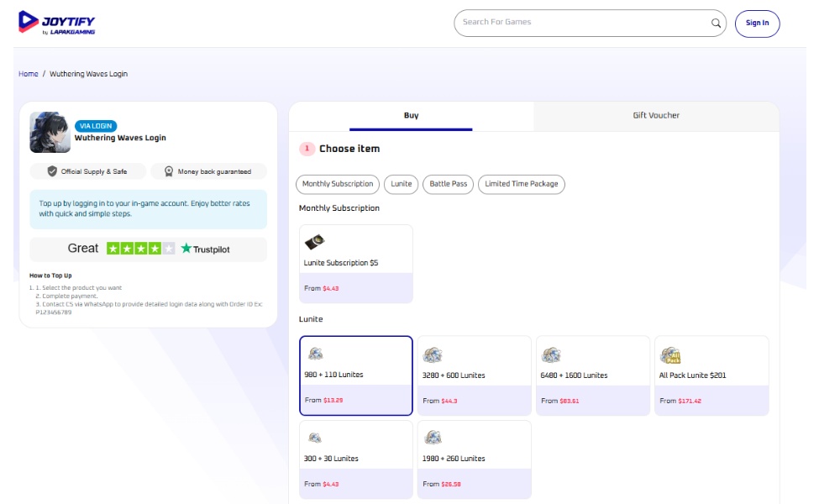Select the Lunite Subscription $5 item

pyautogui.click(x=356, y=265)
